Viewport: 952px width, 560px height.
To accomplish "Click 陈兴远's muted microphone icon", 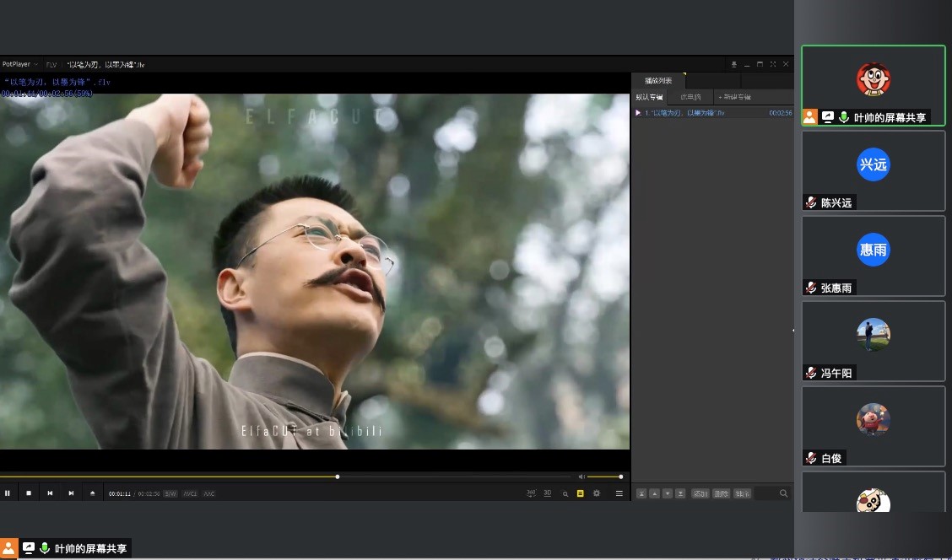I will 810,202.
